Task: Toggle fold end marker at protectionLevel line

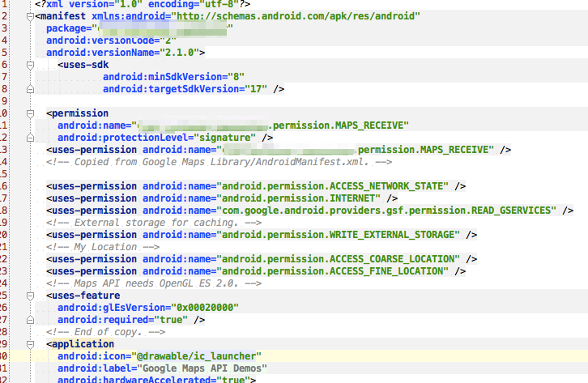Action: tap(31, 138)
